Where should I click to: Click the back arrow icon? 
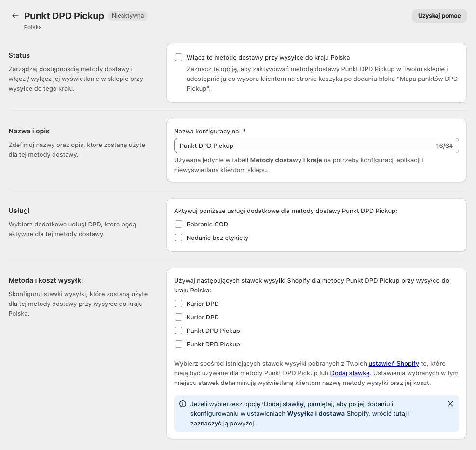pyautogui.click(x=15, y=16)
